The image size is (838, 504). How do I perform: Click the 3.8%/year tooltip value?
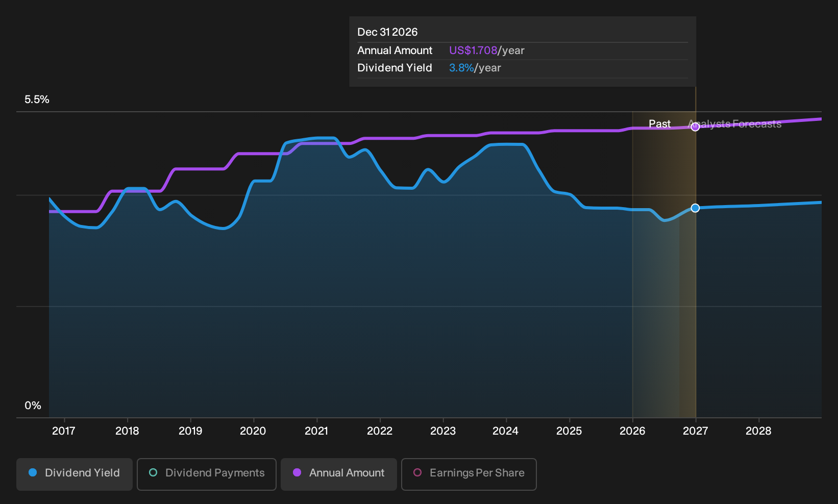click(475, 68)
